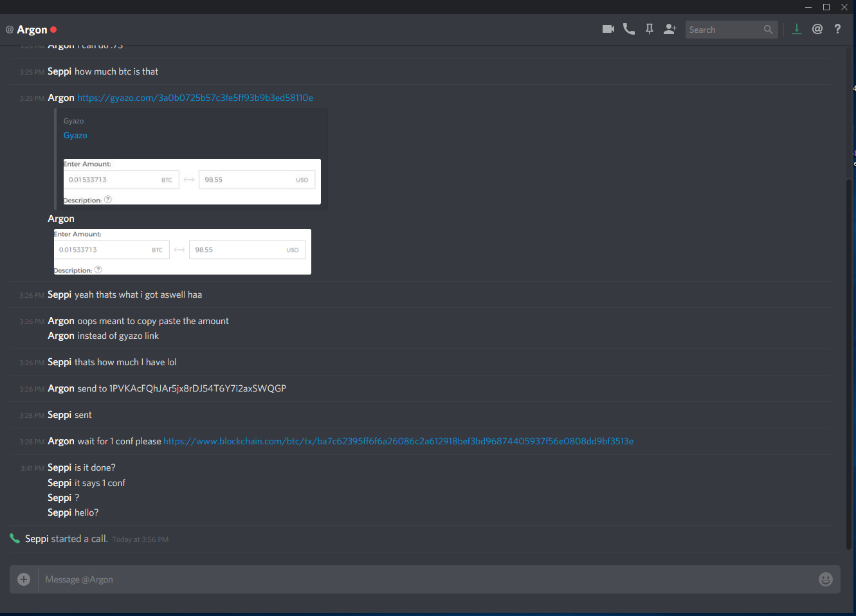The image size is (856, 616).
Task: Open the second attached amount image
Action: coord(182,251)
